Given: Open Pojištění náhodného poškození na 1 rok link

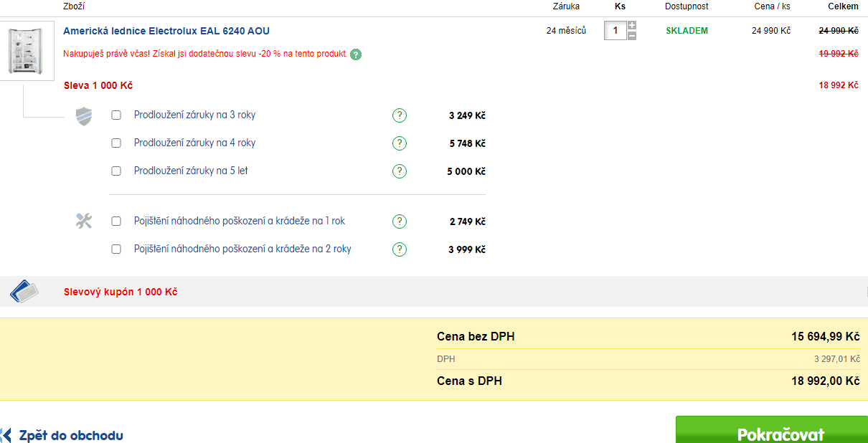Looking at the screenshot, I should point(240,221).
